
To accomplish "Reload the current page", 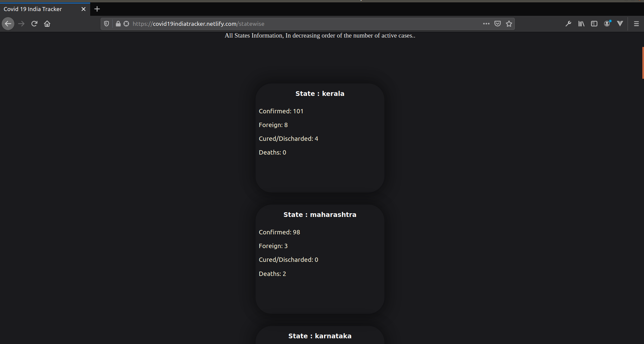I will click(x=34, y=24).
